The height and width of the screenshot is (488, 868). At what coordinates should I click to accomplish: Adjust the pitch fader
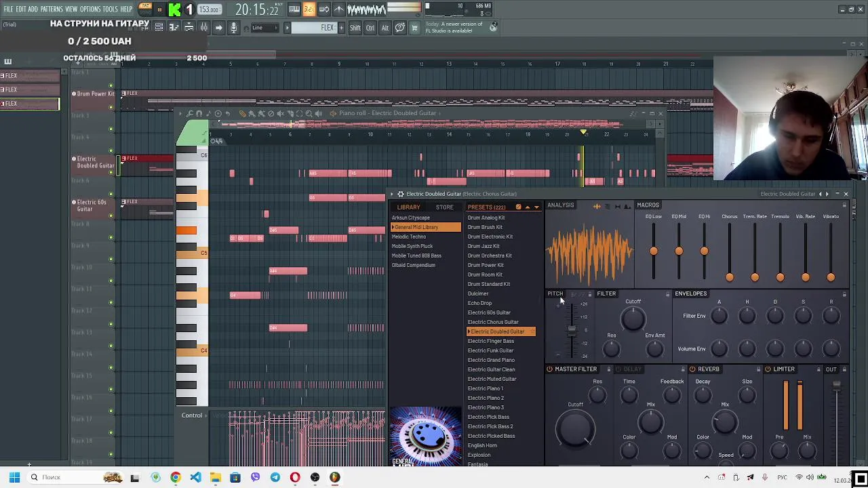[572, 330]
